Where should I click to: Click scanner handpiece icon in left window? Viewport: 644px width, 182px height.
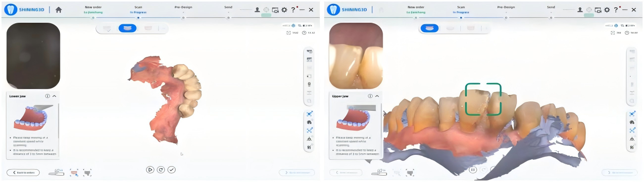pos(56,172)
